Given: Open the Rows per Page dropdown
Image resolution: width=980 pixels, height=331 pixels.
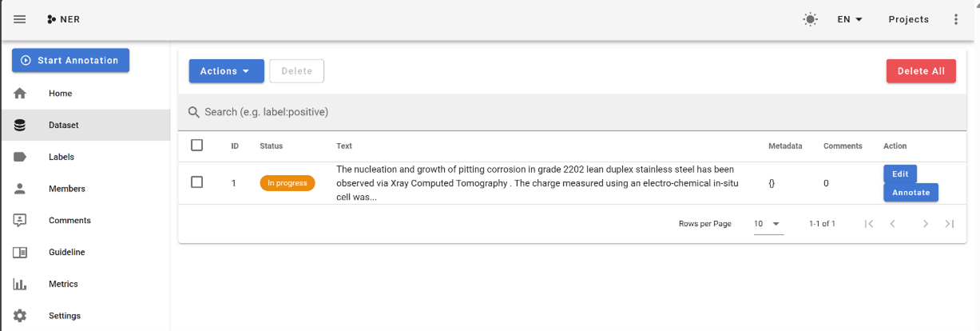Looking at the screenshot, I should pyautogui.click(x=768, y=224).
